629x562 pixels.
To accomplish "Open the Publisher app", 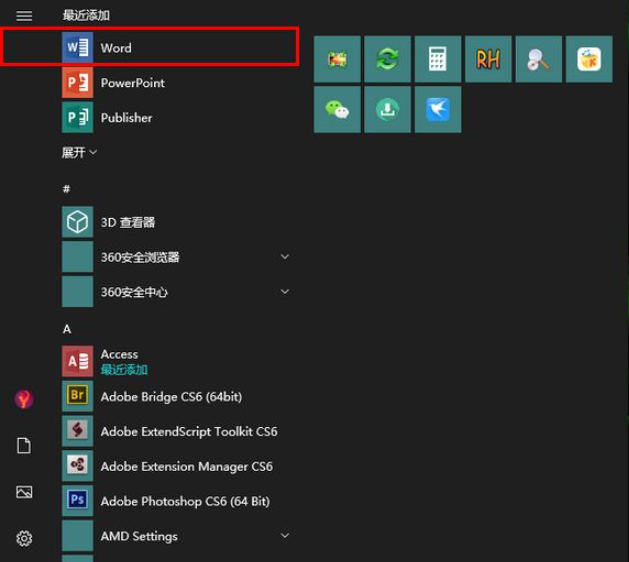I will tap(126, 118).
